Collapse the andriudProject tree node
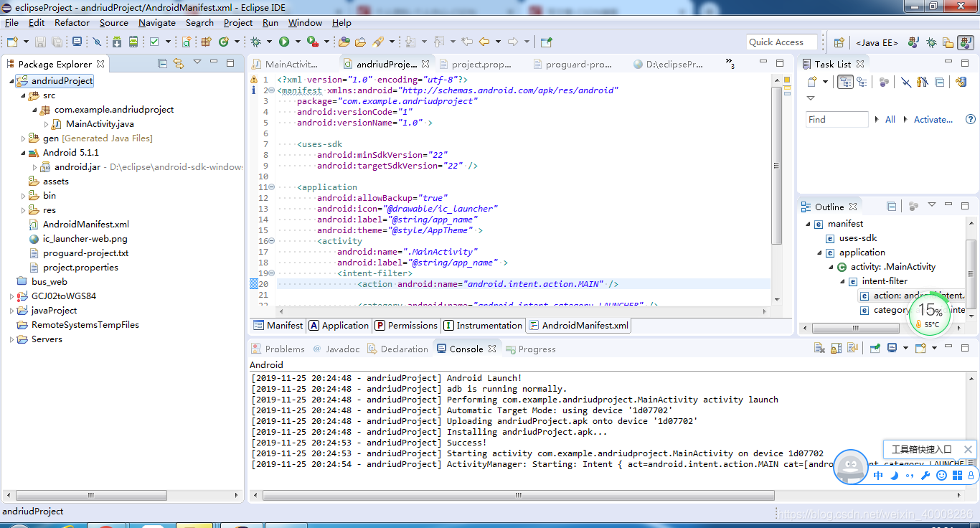Image resolution: width=980 pixels, height=528 pixels. point(11,81)
